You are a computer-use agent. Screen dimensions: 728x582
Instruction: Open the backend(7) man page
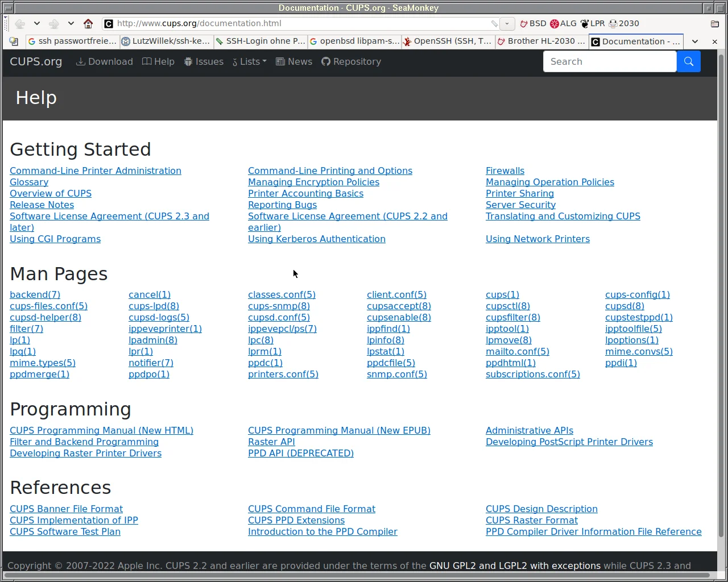(x=35, y=294)
